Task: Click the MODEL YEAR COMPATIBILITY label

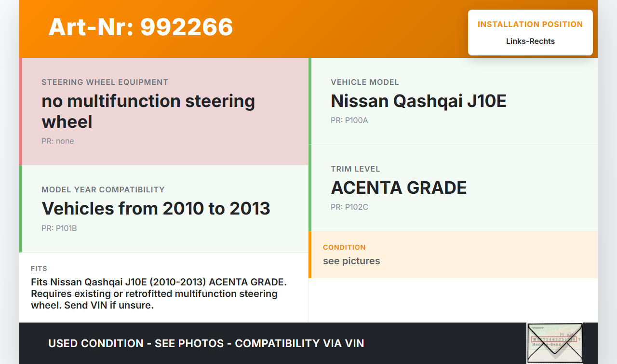Action: coord(103,189)
